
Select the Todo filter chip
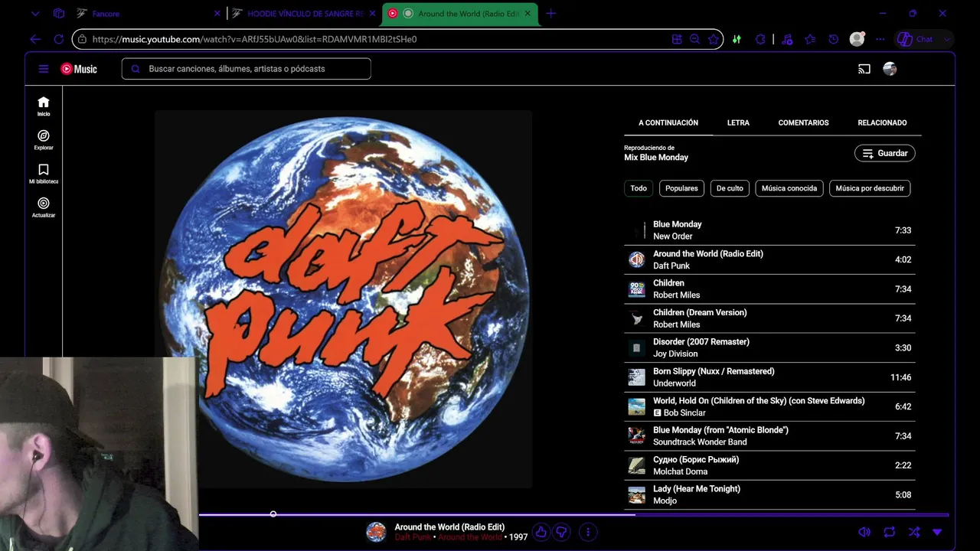click(639, 188)
